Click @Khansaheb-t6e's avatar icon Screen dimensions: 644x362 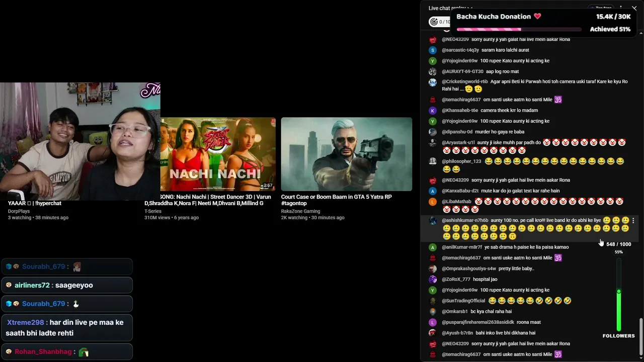(432, 111)
